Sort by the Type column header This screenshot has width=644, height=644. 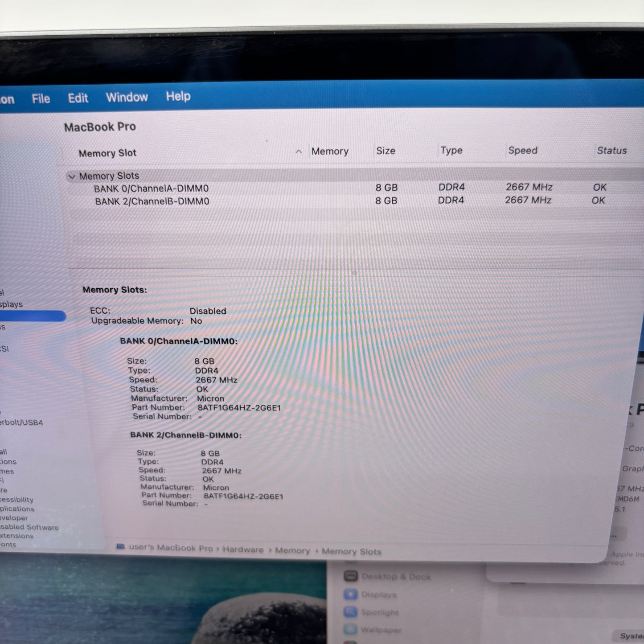(451, 151)
